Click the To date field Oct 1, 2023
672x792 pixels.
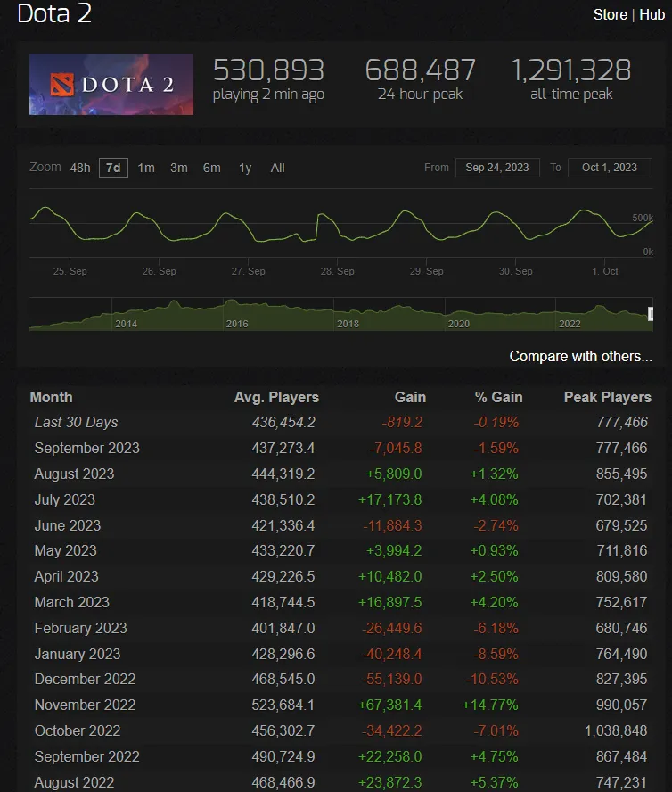610,167
